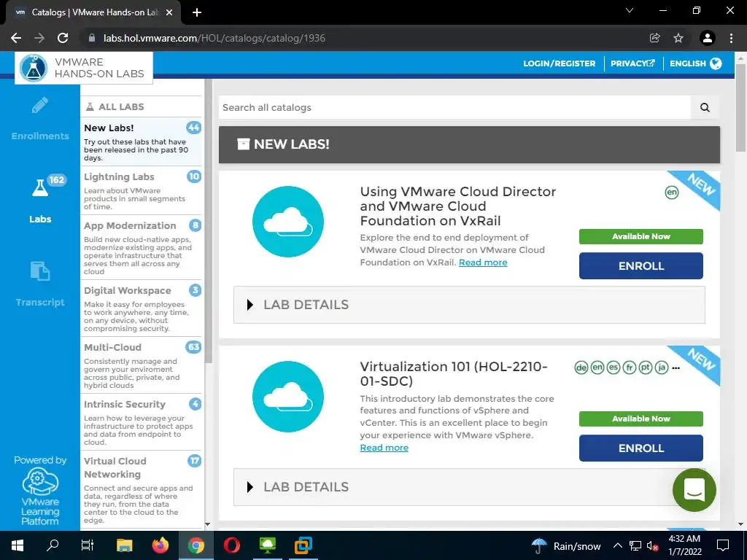Image resolution: width=747 pixels, height=560 pixels.
Task: Select Virtual Cloud Networking catalog
Action: point(142,489)
